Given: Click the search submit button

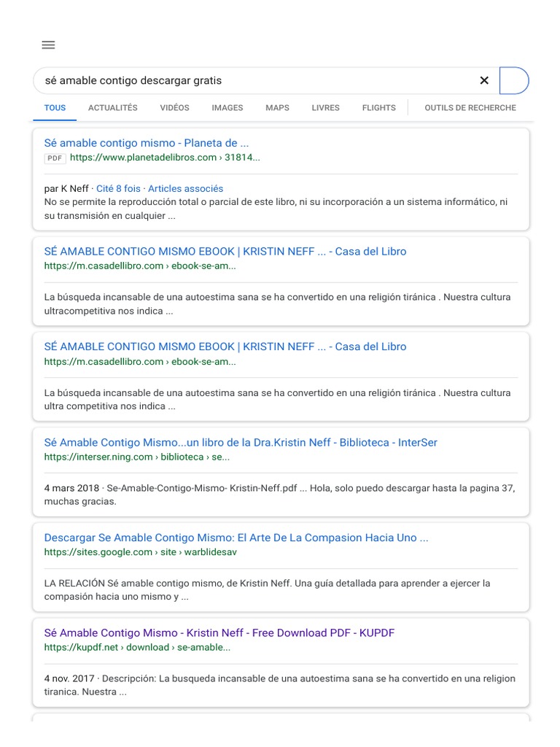Looking at the screenshot, I should pos(513,81).
